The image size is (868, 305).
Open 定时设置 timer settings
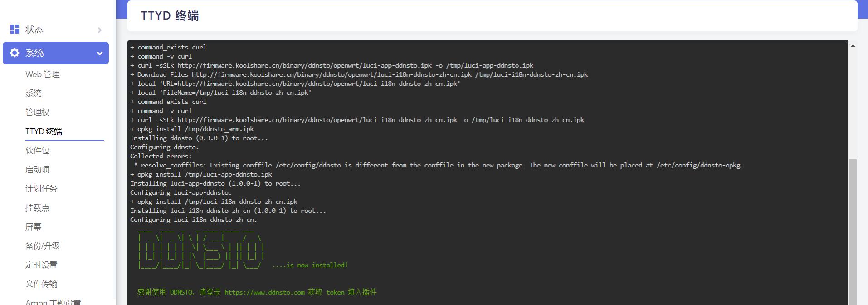41,265
